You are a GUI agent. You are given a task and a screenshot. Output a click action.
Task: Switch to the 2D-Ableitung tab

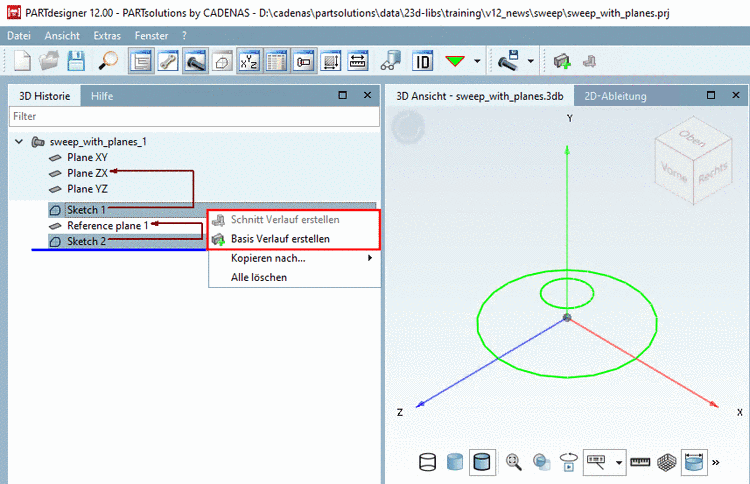coord(615,96)
